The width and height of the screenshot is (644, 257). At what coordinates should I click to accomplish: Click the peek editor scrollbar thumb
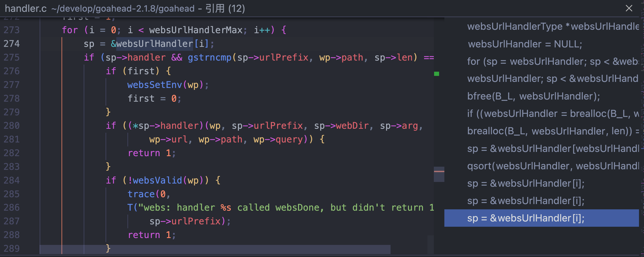click(x=439, y=174)
